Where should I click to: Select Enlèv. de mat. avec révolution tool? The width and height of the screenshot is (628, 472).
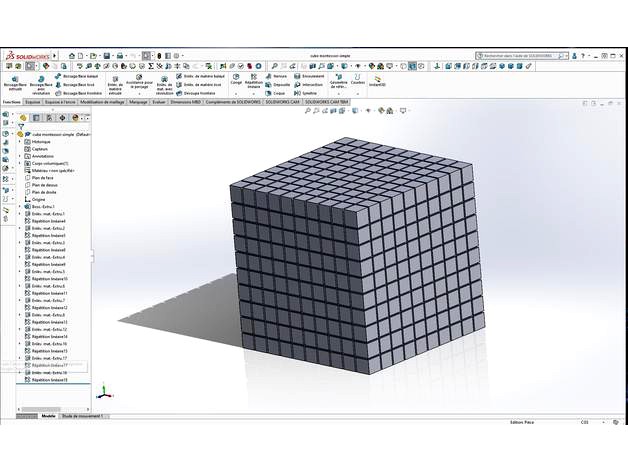(x=164, y=85)
